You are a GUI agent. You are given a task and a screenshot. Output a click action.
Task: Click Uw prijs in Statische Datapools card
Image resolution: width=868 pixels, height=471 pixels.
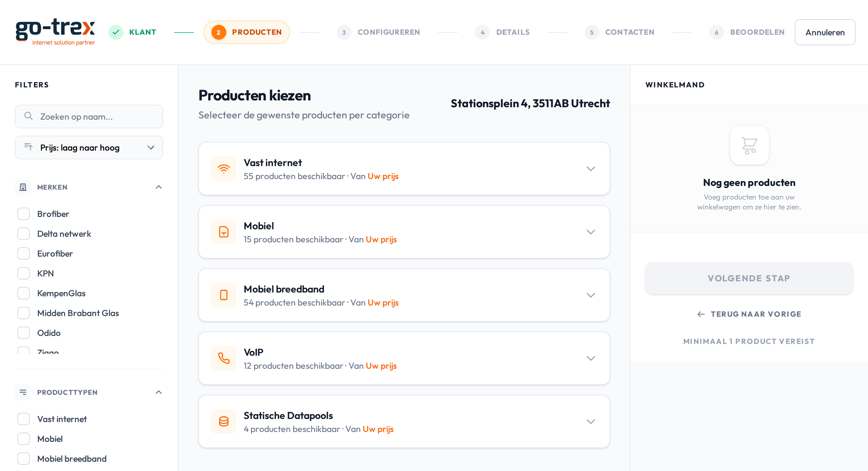(x=378, y=429)
